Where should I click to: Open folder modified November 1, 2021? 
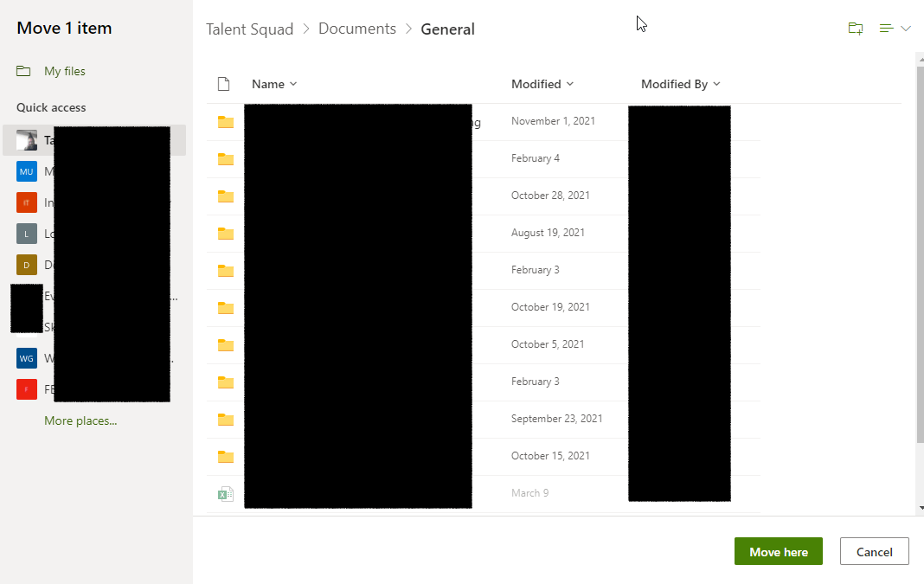click(x=226, y=122)
